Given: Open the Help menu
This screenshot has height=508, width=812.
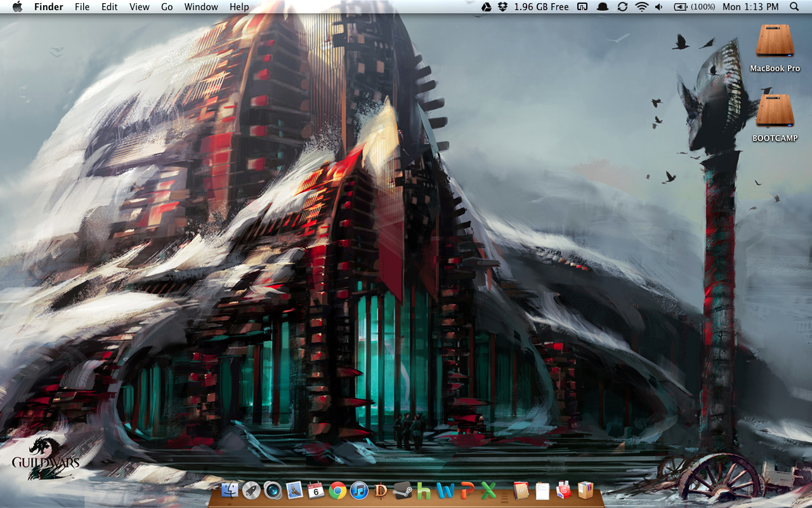Looking at the screenshot, I should point(239,7).
